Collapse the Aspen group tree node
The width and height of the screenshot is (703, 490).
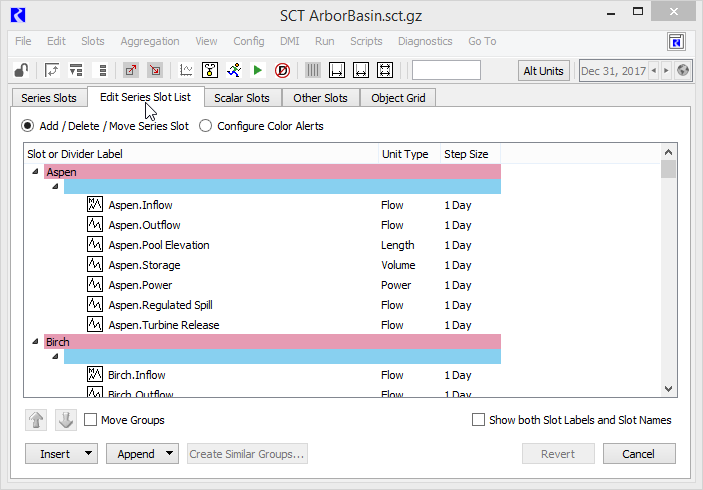(36, 172)
